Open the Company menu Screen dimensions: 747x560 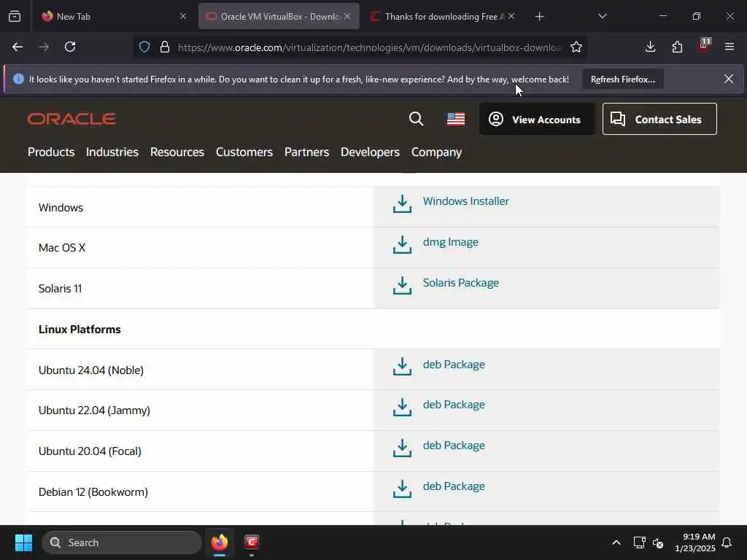coord(436,152)
